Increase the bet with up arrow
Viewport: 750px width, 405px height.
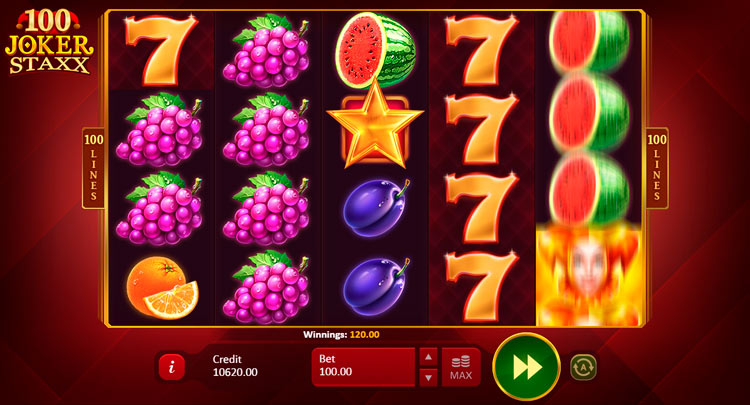(x=428, y=357)
